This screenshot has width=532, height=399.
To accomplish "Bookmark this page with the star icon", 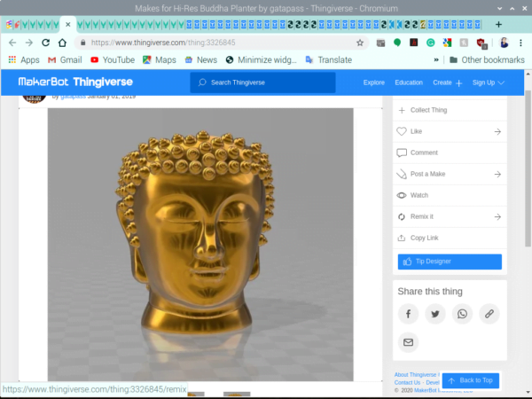I will (x=360, y=42).
